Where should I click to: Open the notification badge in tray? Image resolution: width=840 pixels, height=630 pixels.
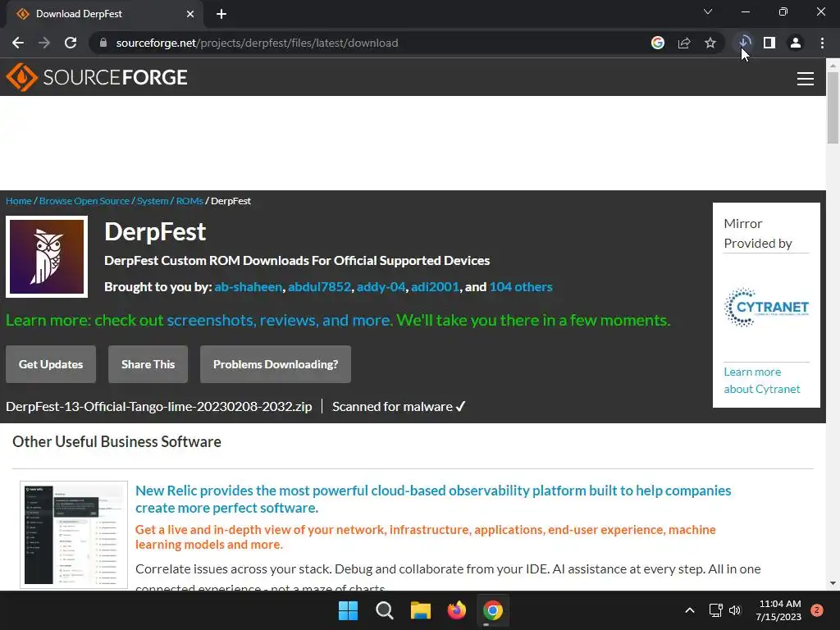(x=817, y=610)
